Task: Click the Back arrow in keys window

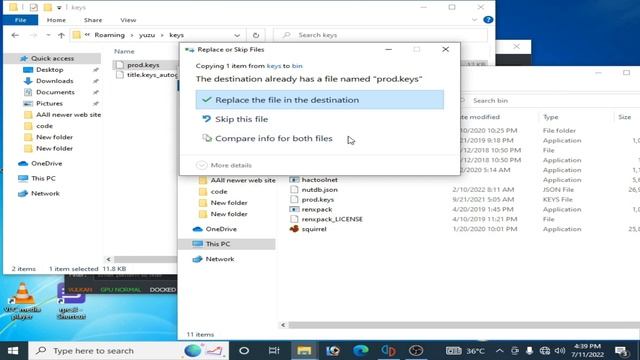Action: pyautogui.click(x=15, y=35)
